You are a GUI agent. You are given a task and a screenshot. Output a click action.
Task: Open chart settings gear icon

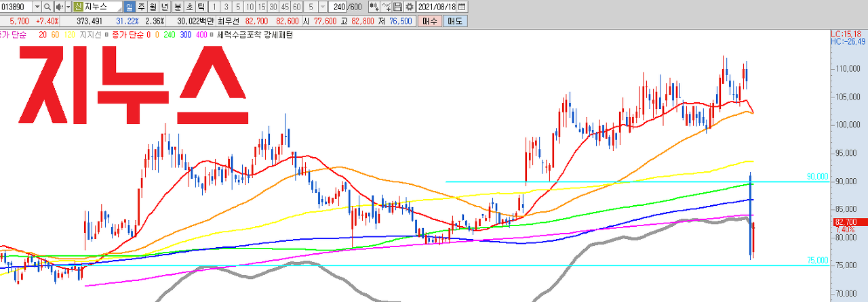[x=409, y=7]
